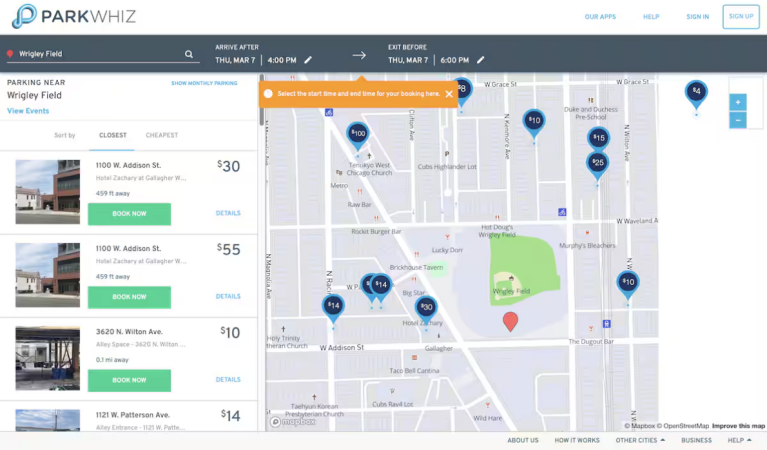View details for 3620 N. Wilton Ave.
This screenshot has height=450, width=767.
click(228, 380)
